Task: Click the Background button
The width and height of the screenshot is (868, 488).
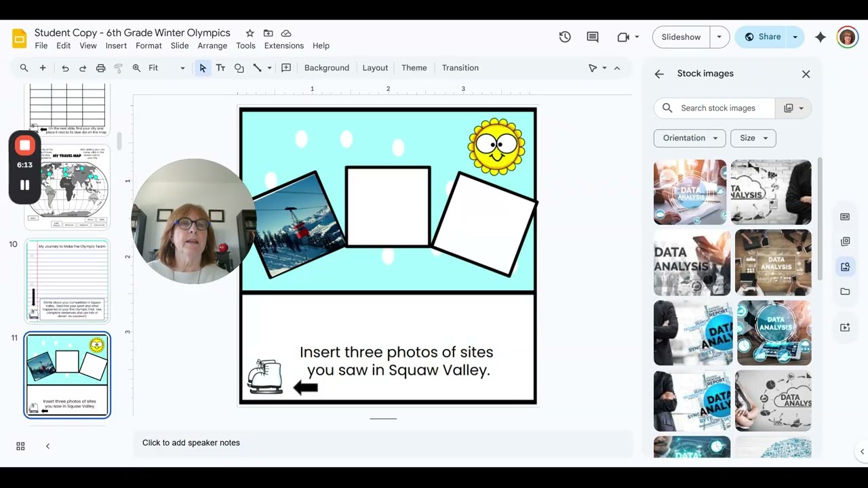Action: pyautogui.click(x=327, y=68)
